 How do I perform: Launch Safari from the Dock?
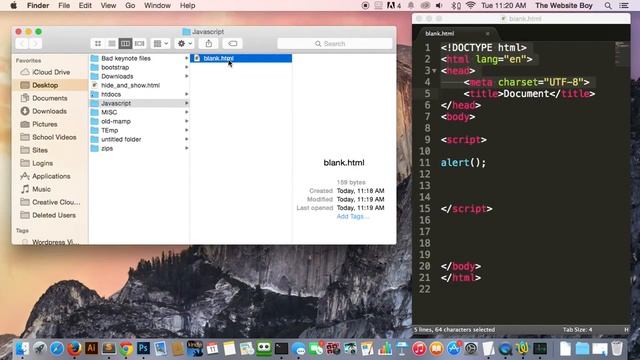click(57, 349)
